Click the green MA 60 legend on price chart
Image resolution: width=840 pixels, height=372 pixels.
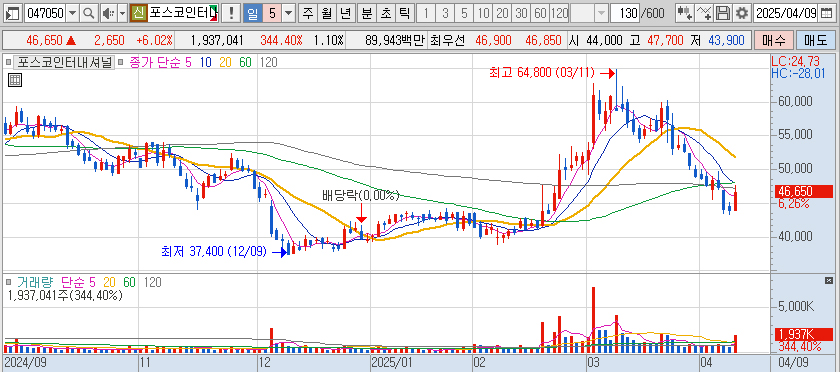(x=245, y=63)
